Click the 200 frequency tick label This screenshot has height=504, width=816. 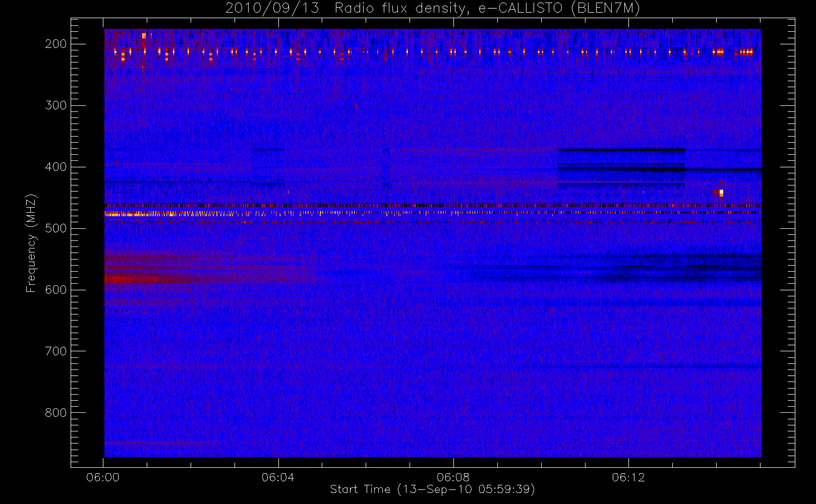coord(56,44)
